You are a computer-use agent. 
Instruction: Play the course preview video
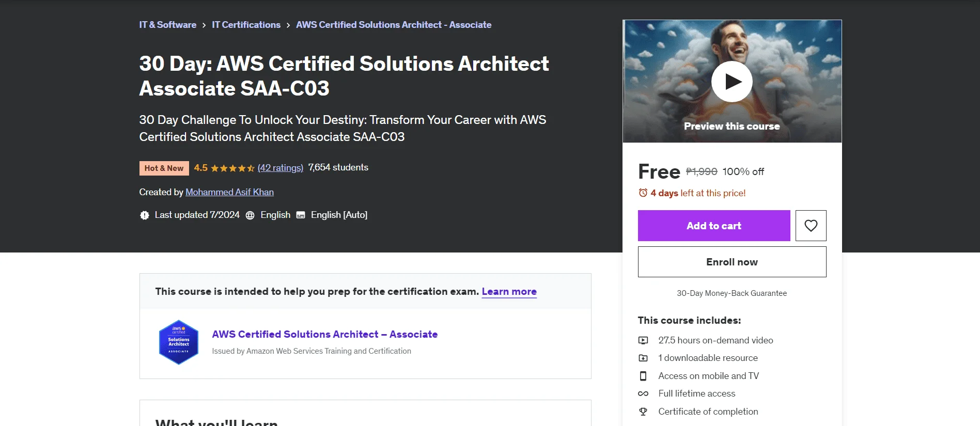[x=732, y=82]
